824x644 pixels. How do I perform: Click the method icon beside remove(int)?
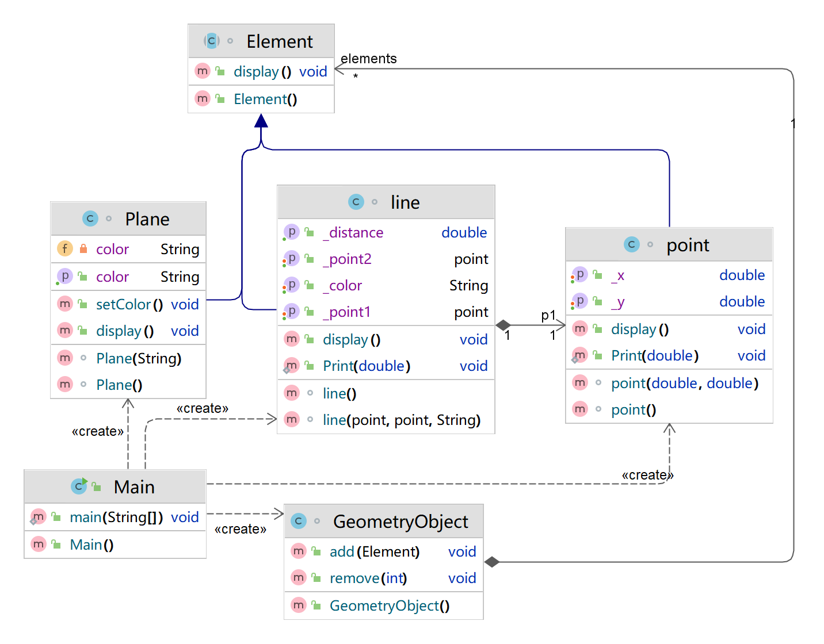(298, 578)
